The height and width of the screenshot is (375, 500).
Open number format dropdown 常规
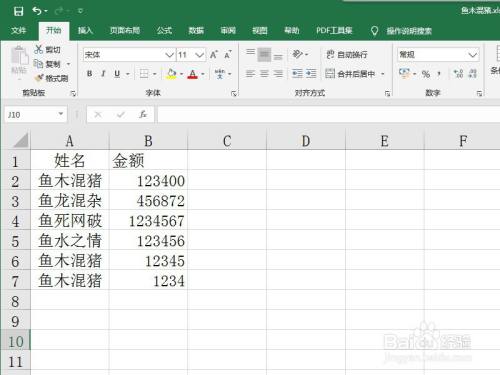pos(472,55)
